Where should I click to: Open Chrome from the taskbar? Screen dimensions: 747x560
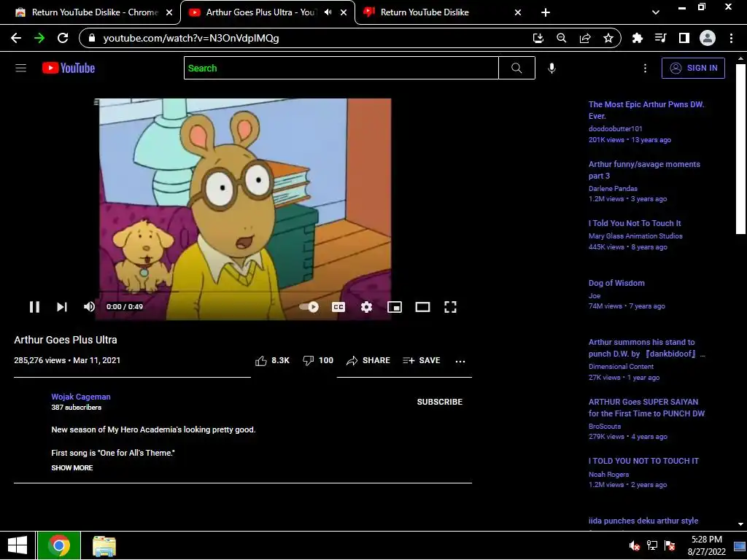(x=59, y=545)
